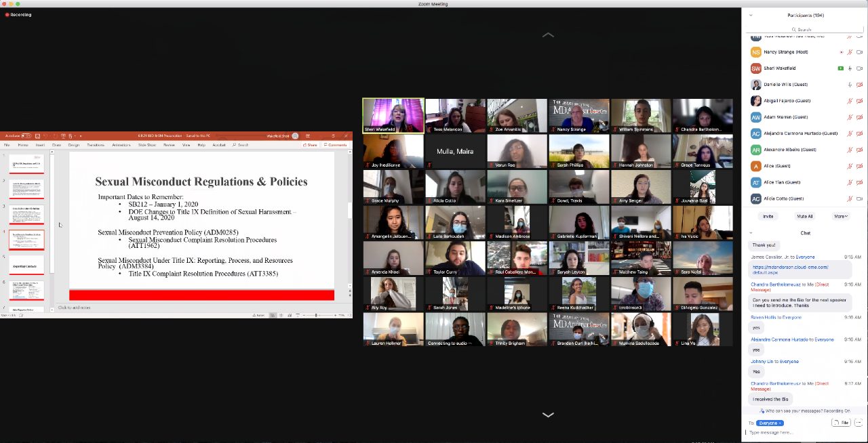
Task: Select Nancy Strange's video tile
Action: [x=579, y=116]
